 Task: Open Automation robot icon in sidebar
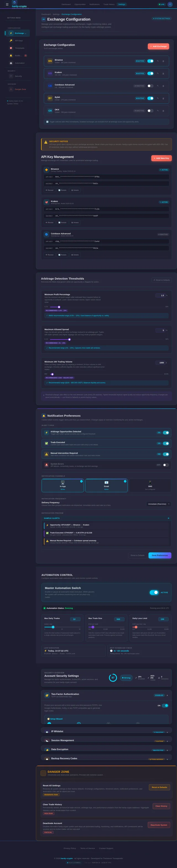[11, 63]
